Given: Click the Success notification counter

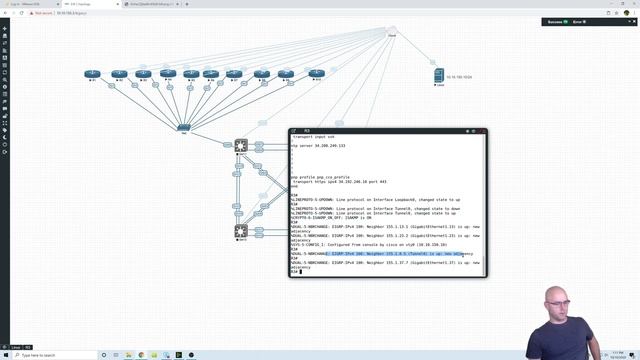Looking at the screenshot, I should click(558, 22).
